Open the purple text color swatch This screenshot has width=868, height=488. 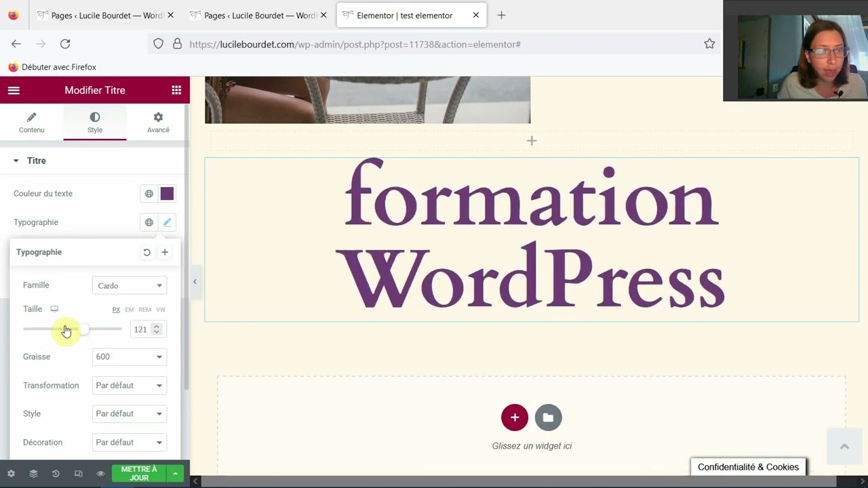[167, 194]
